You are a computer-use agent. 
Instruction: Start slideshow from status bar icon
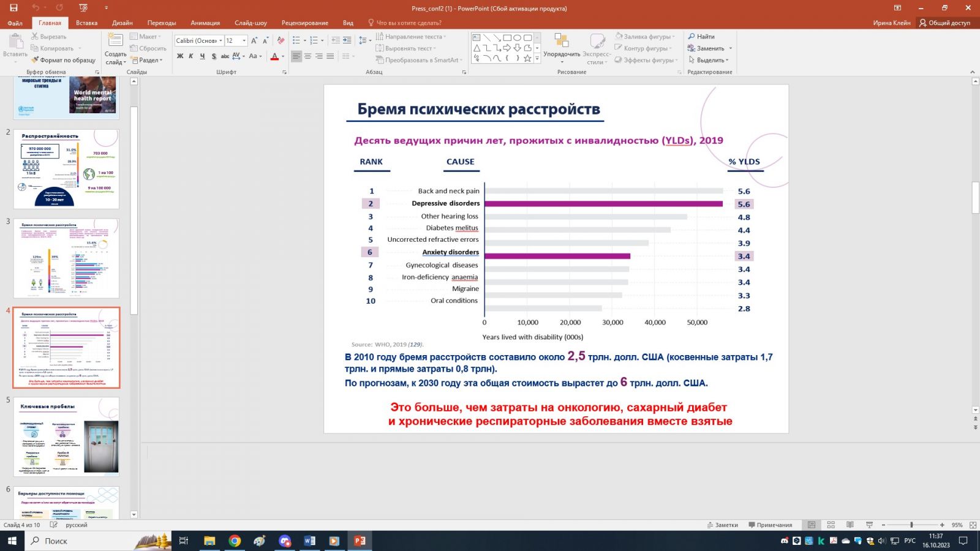[x=869, y=525]
